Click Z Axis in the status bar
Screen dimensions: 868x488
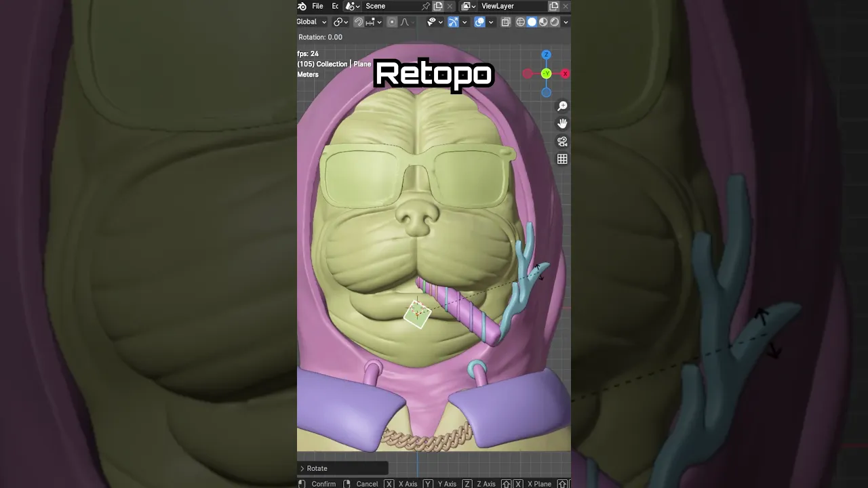(486, 484)
